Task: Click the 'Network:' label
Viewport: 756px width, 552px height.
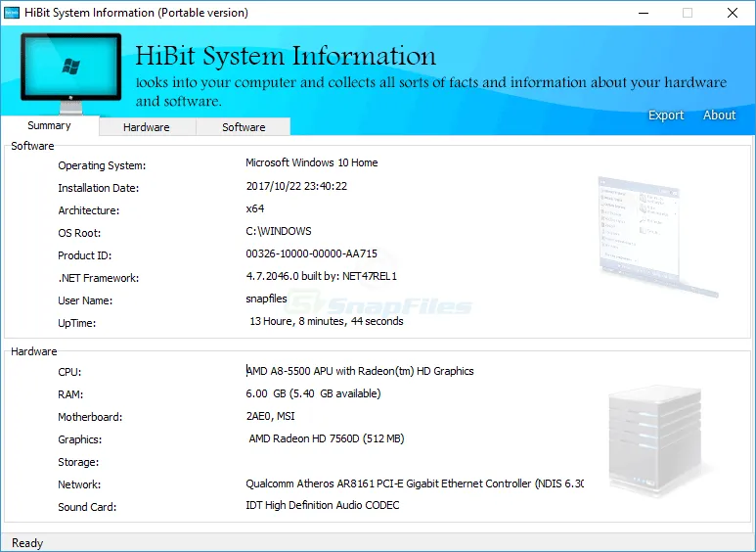Action: pos(79,484)
